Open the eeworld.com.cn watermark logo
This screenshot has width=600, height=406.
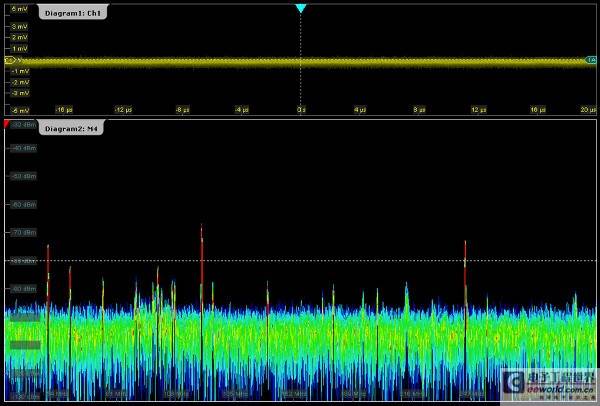(549, 383)
